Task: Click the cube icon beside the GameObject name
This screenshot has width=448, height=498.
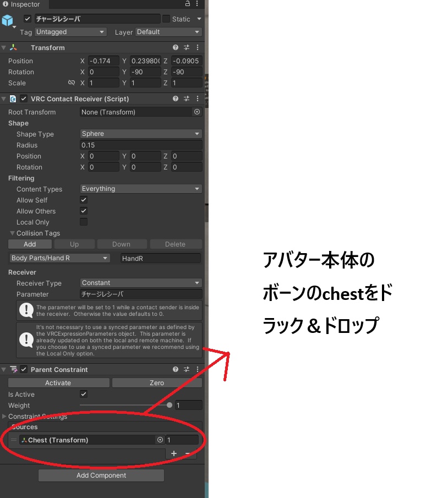Action: 8,19
